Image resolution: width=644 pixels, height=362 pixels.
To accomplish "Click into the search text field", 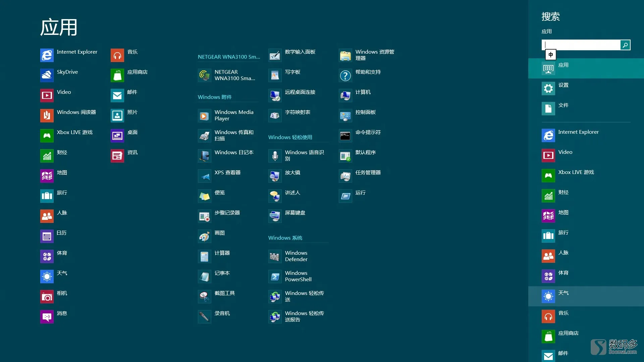I will pos(581,45).
